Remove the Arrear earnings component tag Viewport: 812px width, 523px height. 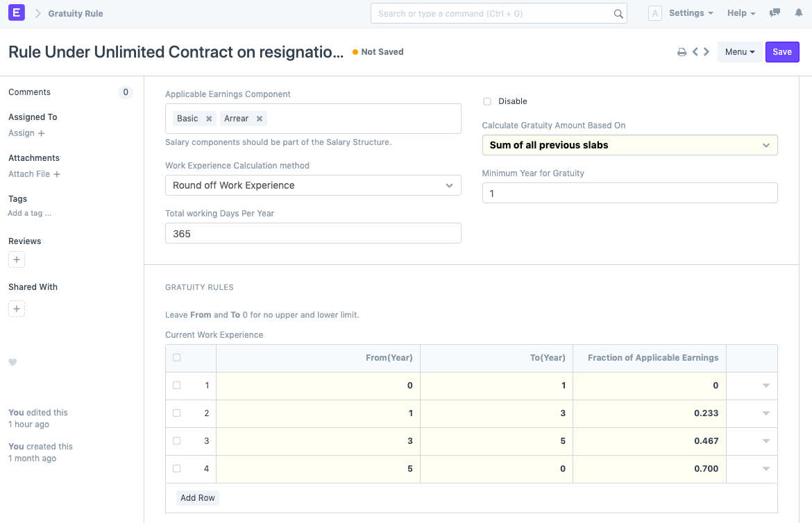pos(260,119)
